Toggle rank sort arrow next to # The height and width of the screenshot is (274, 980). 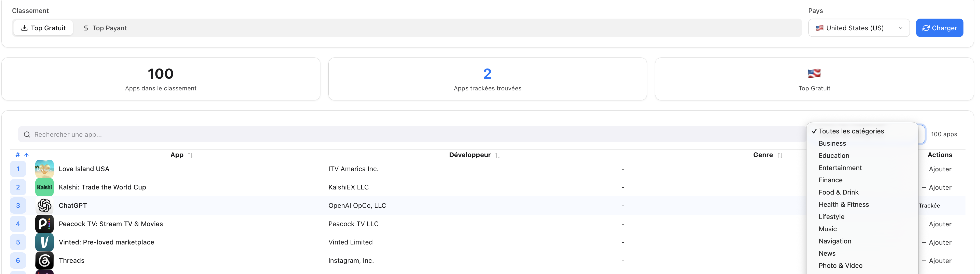[x=27, y=155]
